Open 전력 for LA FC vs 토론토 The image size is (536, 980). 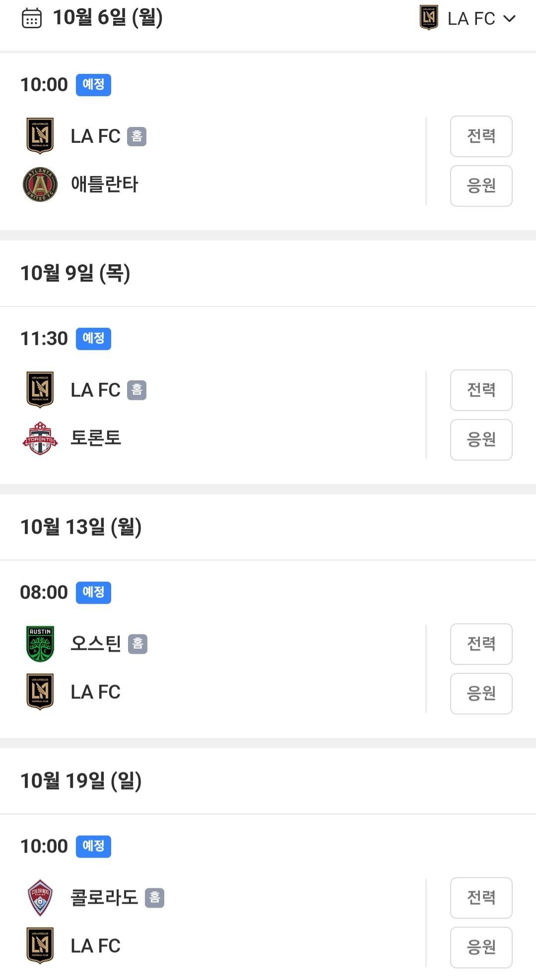click(x=481, y=390)
